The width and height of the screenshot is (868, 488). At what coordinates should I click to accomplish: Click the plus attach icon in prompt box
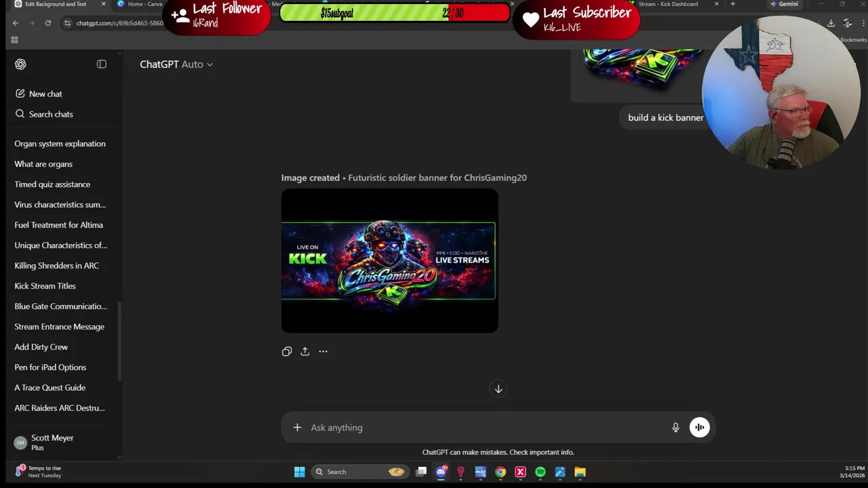pos(297,428)
